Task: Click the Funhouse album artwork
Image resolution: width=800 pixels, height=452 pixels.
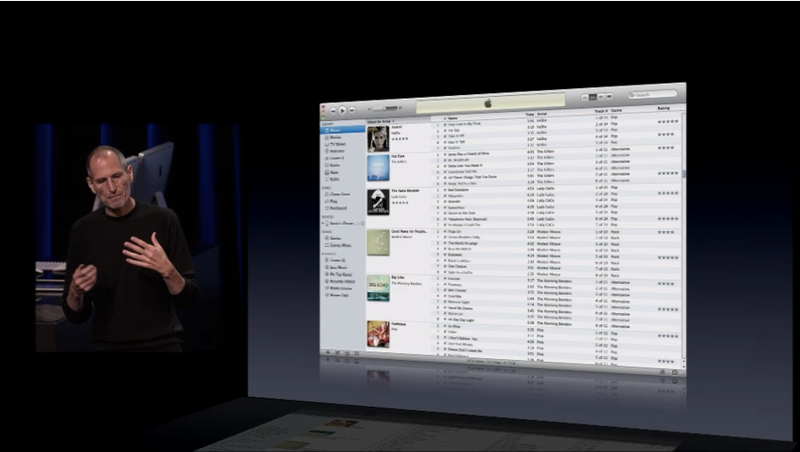Action: click(378, 334)
